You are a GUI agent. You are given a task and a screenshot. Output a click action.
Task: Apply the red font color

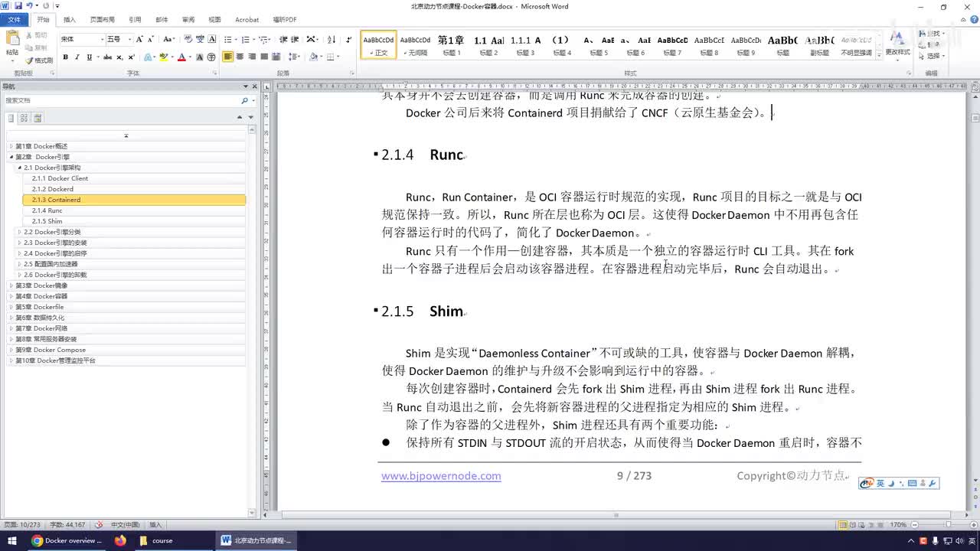pos(181,57)
